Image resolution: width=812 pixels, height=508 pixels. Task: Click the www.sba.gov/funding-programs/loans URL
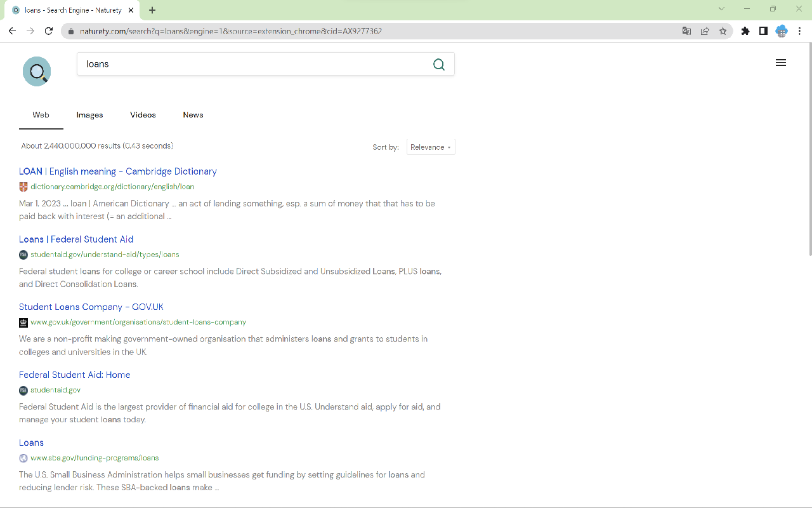pyautogui.click(x=95, y=458)
